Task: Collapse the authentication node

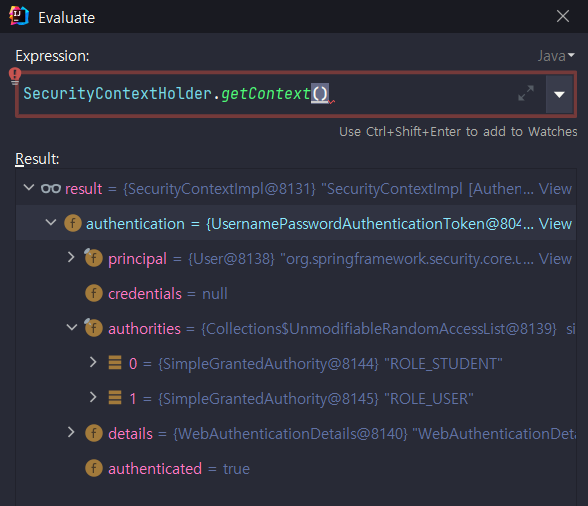Action: pyautogui.click(x=51, y=222)
